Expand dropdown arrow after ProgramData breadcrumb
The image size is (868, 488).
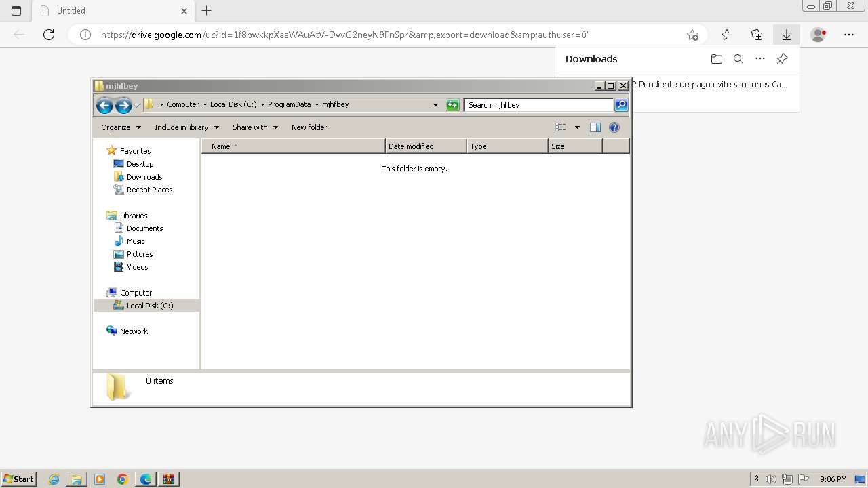317,105
